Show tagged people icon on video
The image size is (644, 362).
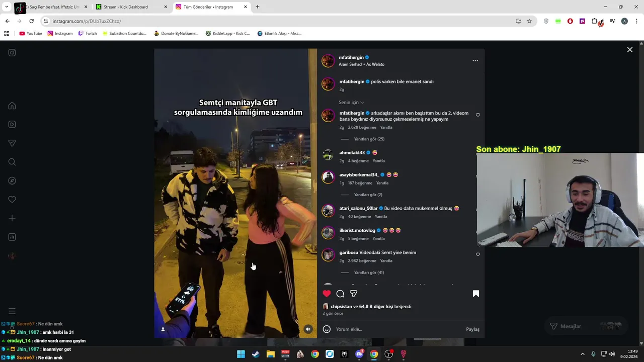[x=163, y=329]
